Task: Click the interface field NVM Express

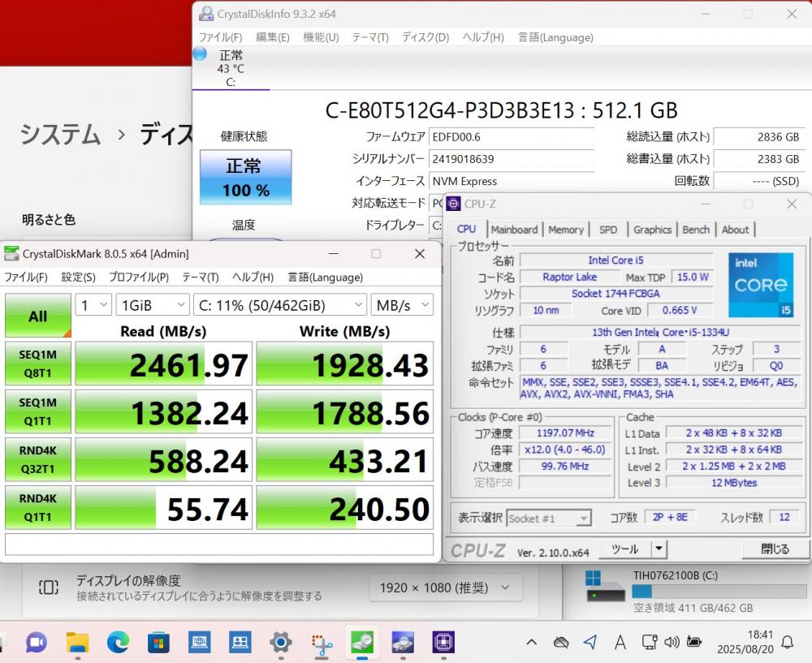Action: coord(512,181)
